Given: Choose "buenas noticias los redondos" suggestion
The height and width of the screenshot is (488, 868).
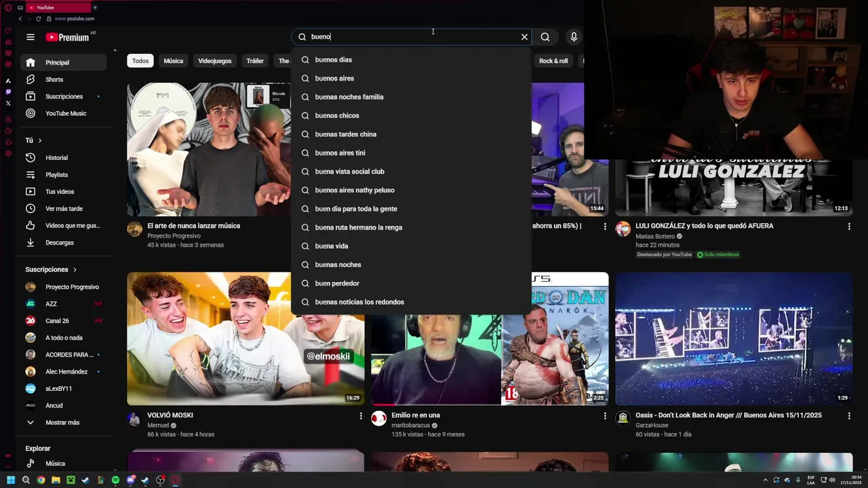Looking at the screenshot, I should click(x=411, y=302).
